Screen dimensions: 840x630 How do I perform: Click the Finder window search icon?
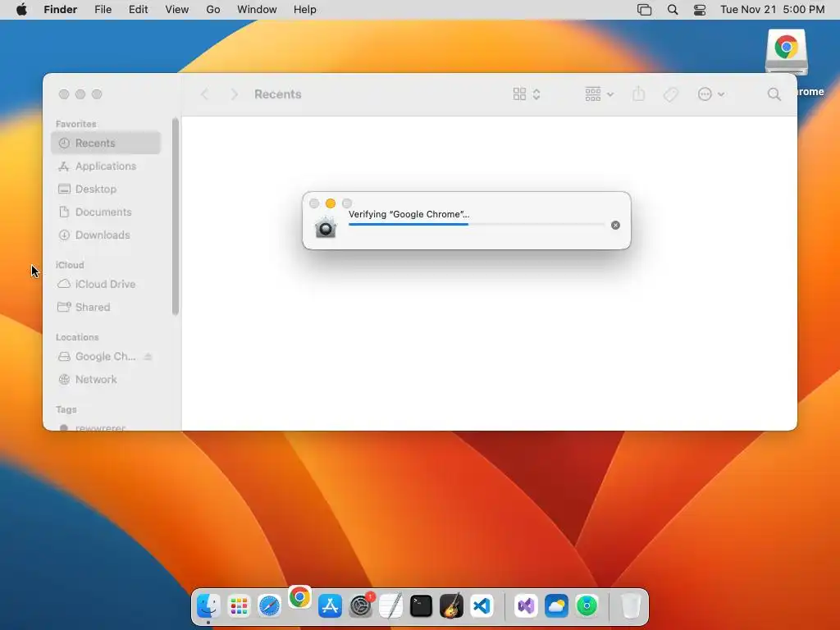[x=774, y=94]
